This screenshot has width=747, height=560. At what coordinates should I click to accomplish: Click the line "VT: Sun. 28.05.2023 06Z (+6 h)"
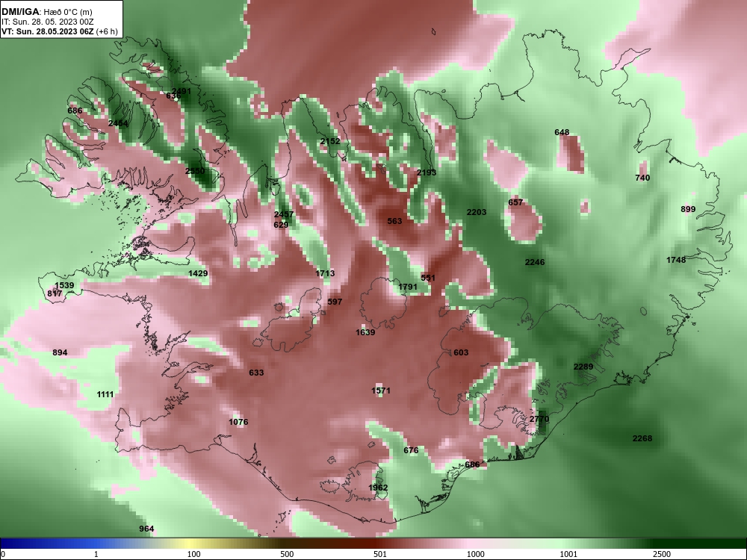tap(60, 31)
